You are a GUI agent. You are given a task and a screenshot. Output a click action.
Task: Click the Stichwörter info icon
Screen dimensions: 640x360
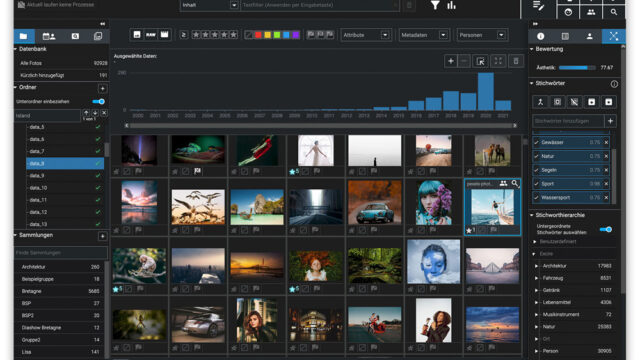tap(614, 84)
